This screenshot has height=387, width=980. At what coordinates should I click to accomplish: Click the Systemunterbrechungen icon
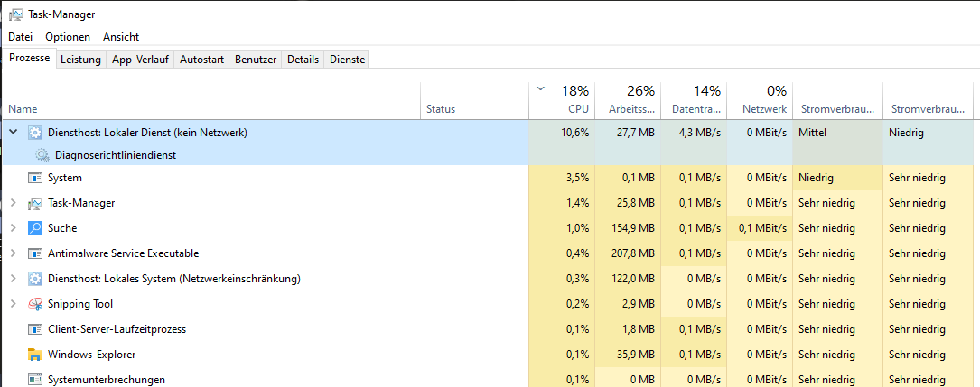[35, 380]
